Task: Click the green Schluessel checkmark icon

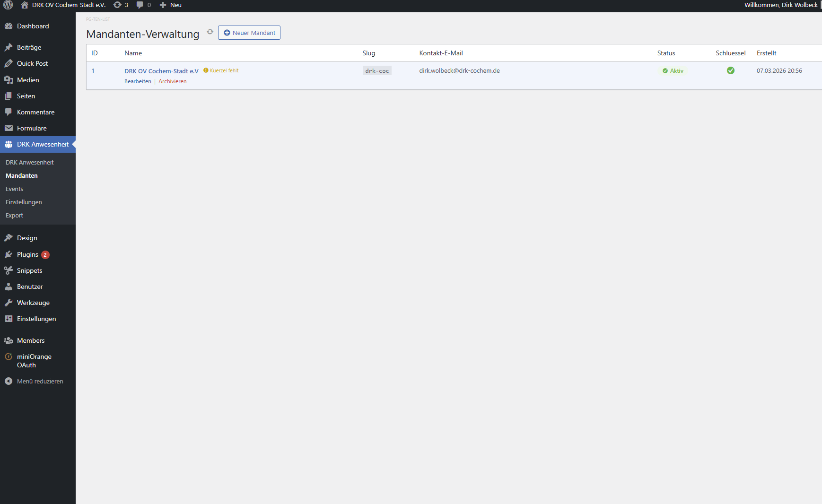Action: (x=731, y=70)
